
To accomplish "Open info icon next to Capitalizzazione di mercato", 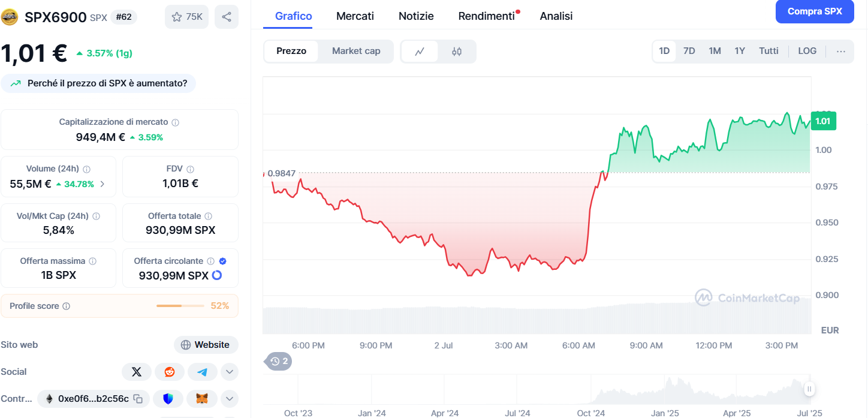I will 176,122.
